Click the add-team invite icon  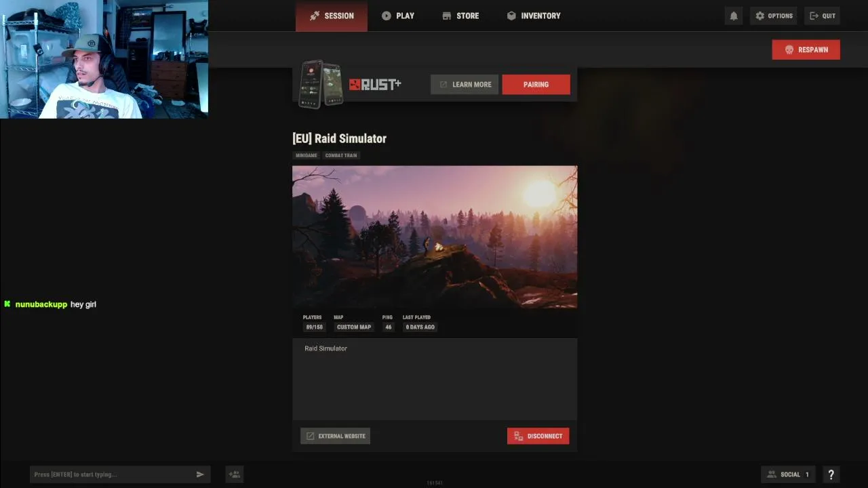point(234,474)
